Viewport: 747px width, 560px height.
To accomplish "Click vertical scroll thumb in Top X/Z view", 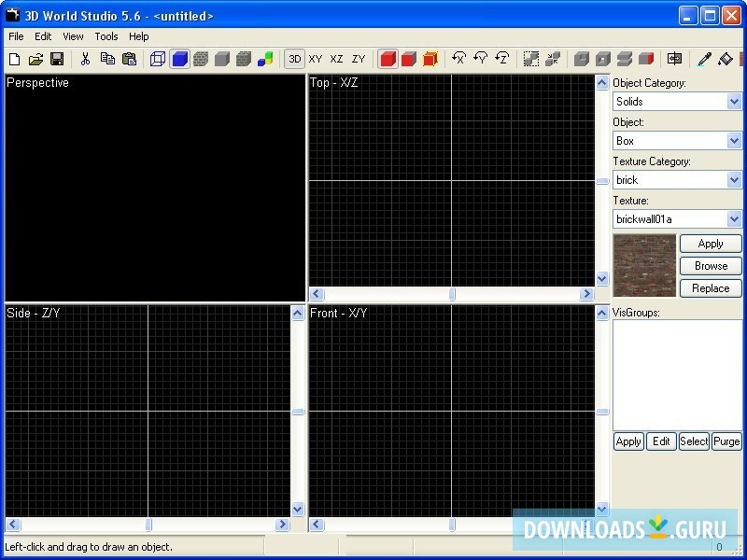I will 602,181.
